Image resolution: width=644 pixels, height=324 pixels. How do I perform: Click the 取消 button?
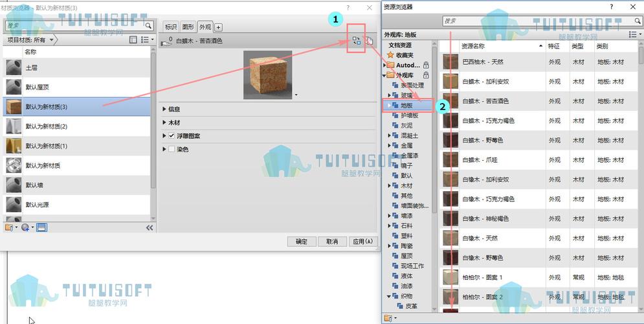tap(332, 241)
